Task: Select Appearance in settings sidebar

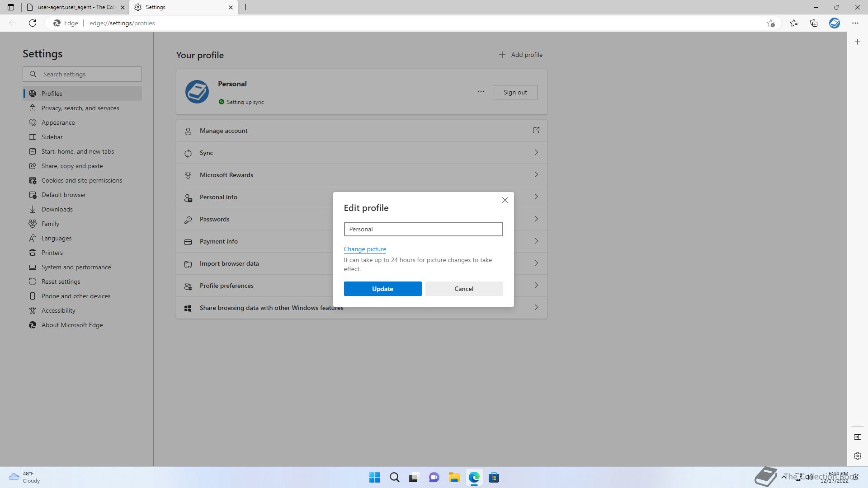Action: (58, 122)
